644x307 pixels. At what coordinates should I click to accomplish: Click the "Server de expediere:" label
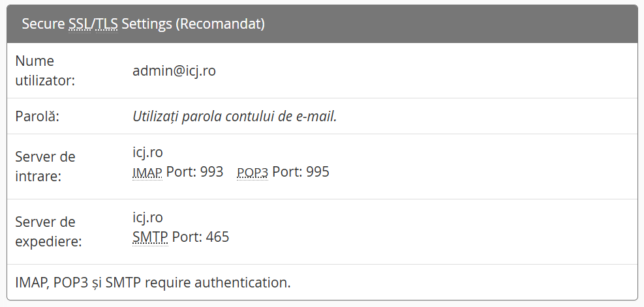point(48,231)
